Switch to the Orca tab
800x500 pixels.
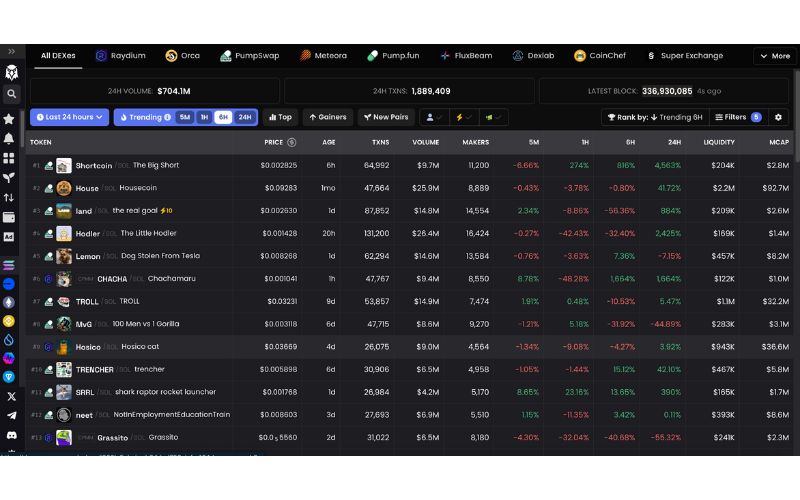pos(183,56)
